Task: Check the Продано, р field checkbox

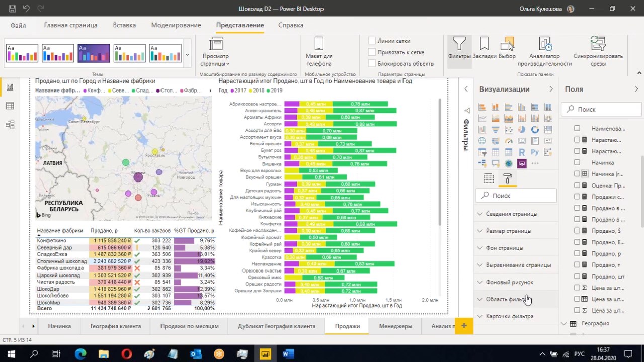Action: click(577, 253)
